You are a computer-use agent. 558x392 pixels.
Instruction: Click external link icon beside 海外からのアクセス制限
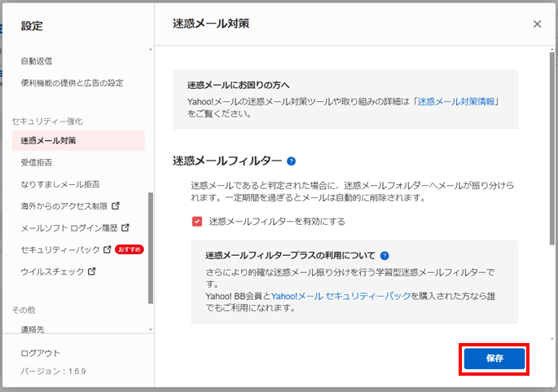[x=115, y=205]
